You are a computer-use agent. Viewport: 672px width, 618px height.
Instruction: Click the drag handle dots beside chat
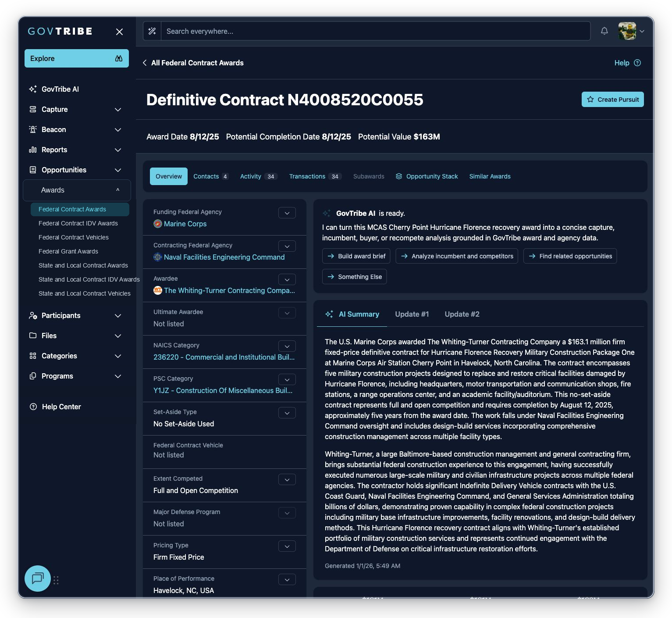coord(56,580)
